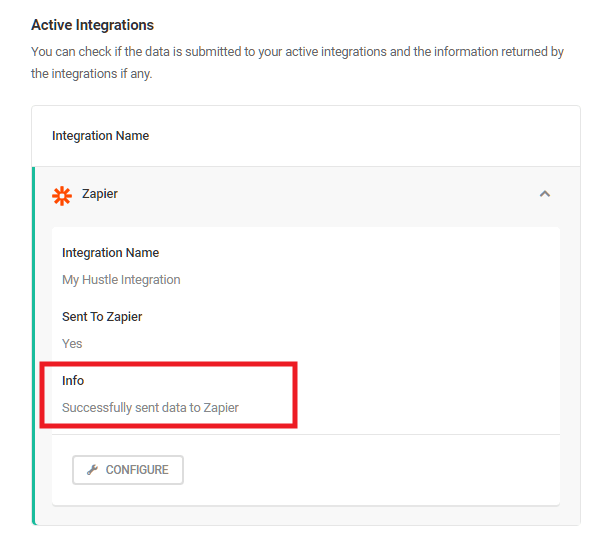The height and width of the screenshot is (545, 610).
Task: Click the CONFIGURE button
Action: pyautogui.click(x=128, y=470)
